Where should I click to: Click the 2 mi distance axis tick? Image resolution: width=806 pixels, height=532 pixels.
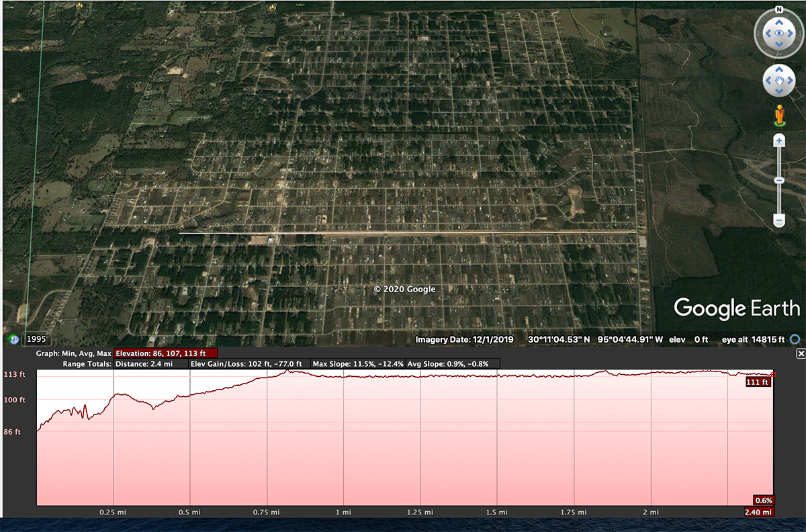pyautogui.click(x=651, y=513)
